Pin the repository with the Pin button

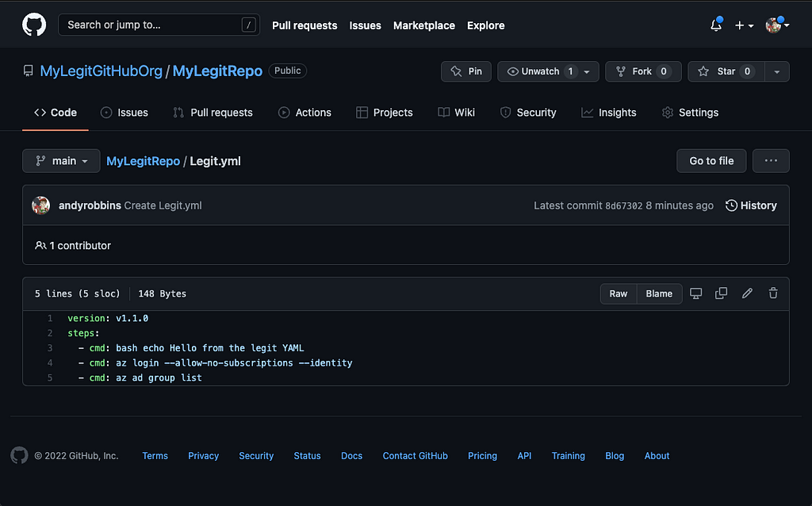tap(466, 71)
